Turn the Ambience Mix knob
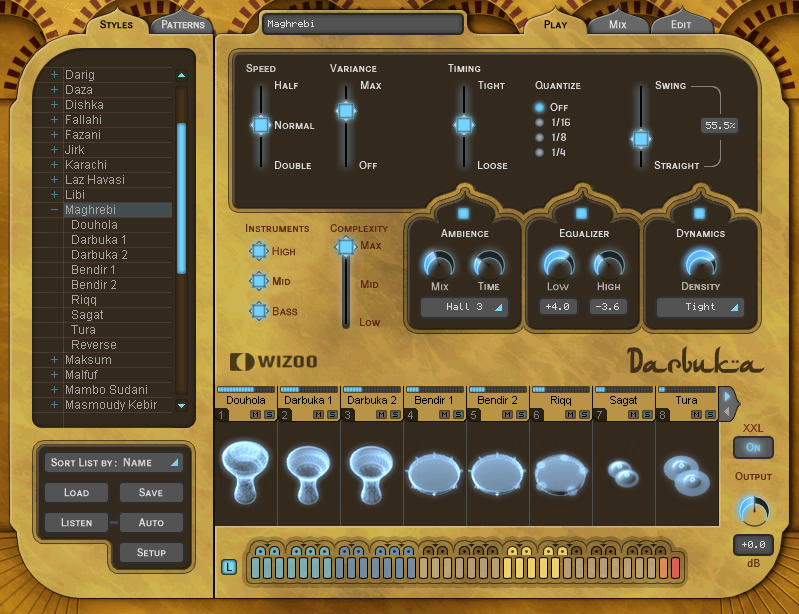This screenshot has width=799, height=614. (x=439, y=264)
